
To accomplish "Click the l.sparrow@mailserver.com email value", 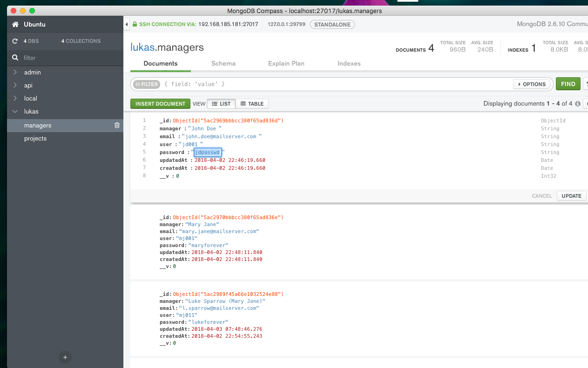I will [219, 308].
